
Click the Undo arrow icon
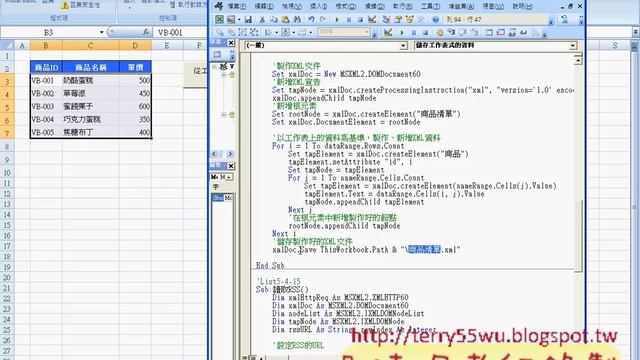311,19
